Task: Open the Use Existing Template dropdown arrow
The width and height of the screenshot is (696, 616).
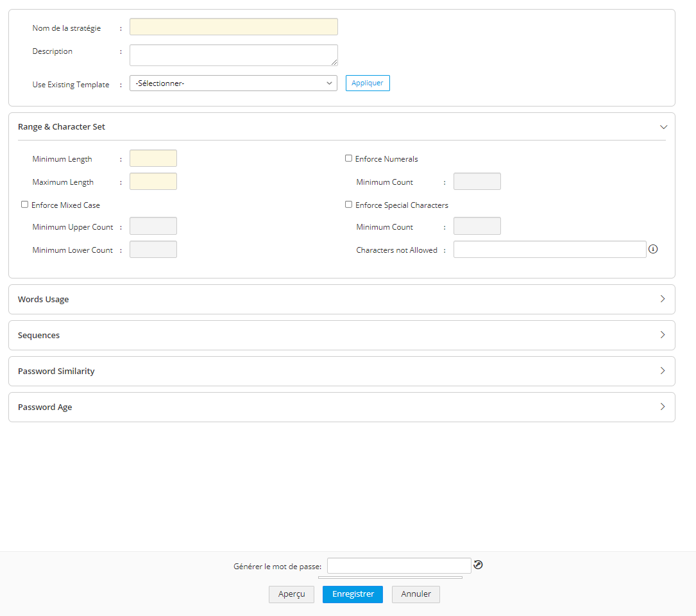Action: coord(329,83)
